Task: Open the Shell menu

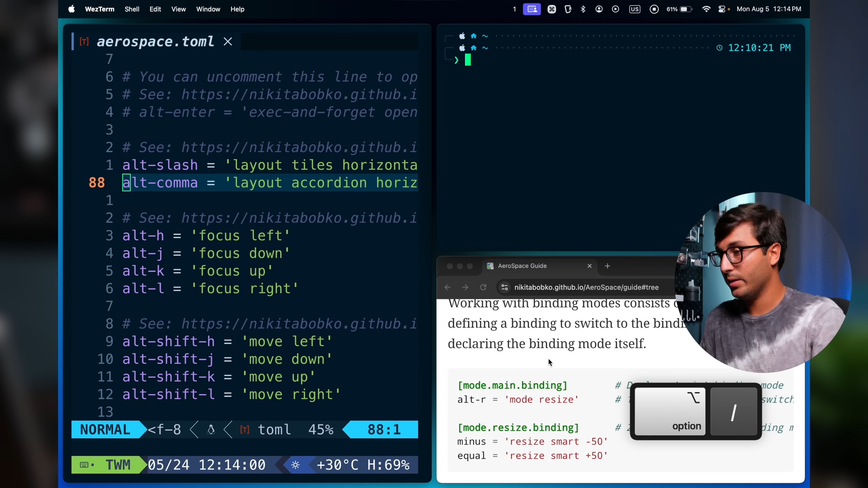Action: pyautogui.click(x=132, y=9)
